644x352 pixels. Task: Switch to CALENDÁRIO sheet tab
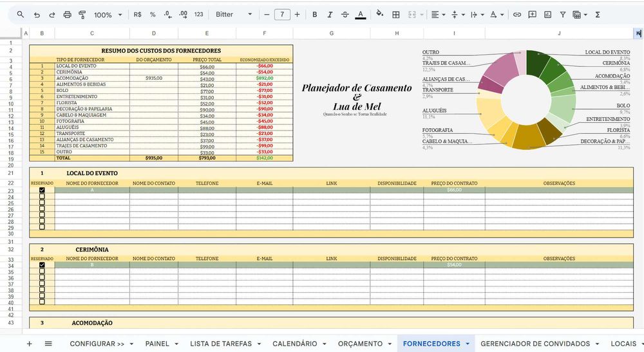coord(295,344)
